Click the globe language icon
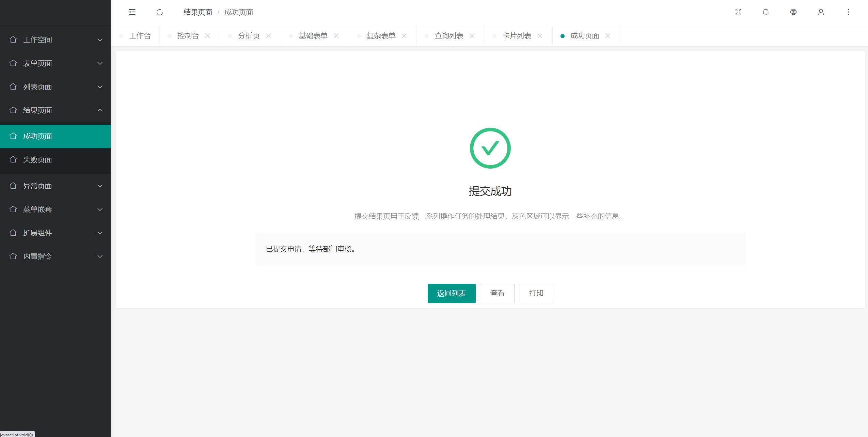The height and width of the screenshot is (437, 868). (793, 12)
